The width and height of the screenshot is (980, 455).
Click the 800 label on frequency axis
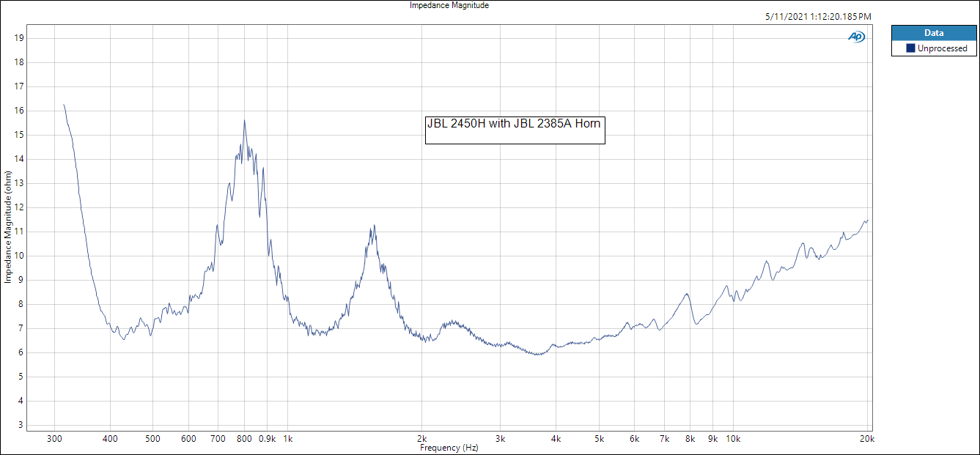[x=244, y=439]
